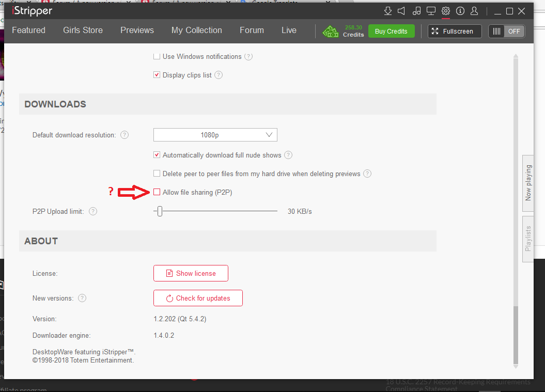Go to the Featured tab

[x=28, y=30]
